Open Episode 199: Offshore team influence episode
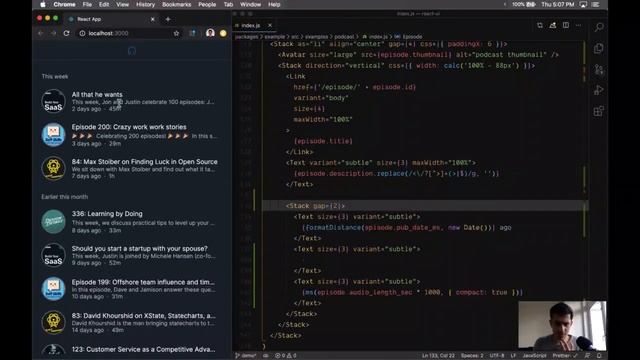This screenshot has width=640, height=360. point(143,282)
